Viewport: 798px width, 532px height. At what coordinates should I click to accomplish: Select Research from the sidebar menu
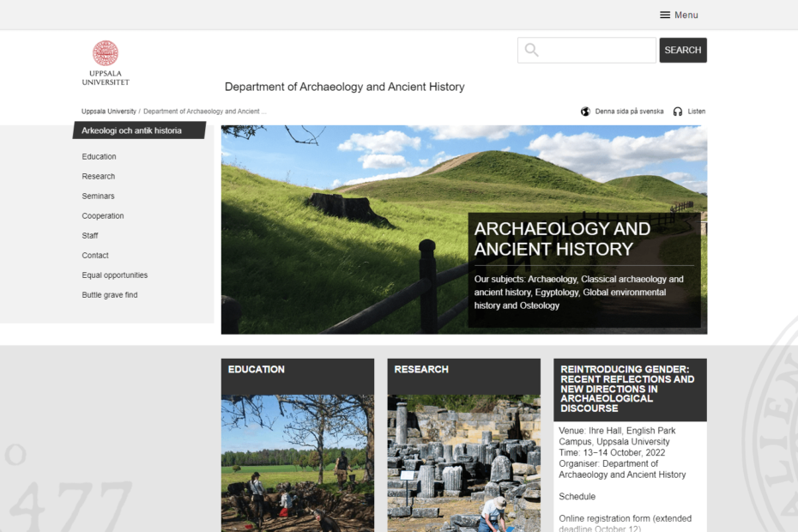pos(98,176)
